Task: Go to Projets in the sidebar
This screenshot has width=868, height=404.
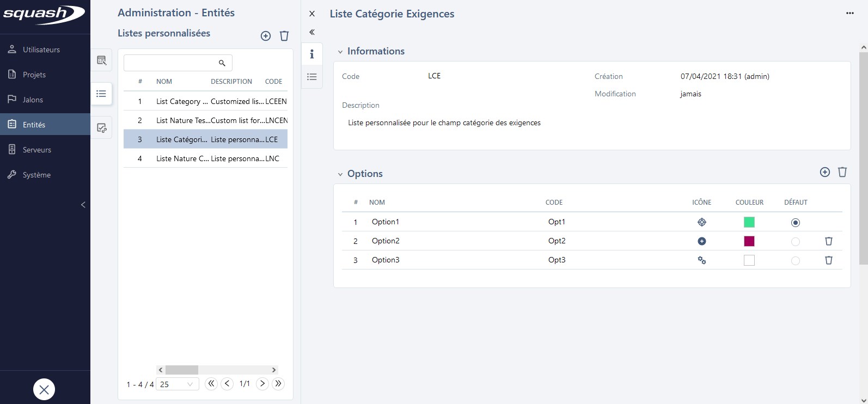Action: click(34, 75)
